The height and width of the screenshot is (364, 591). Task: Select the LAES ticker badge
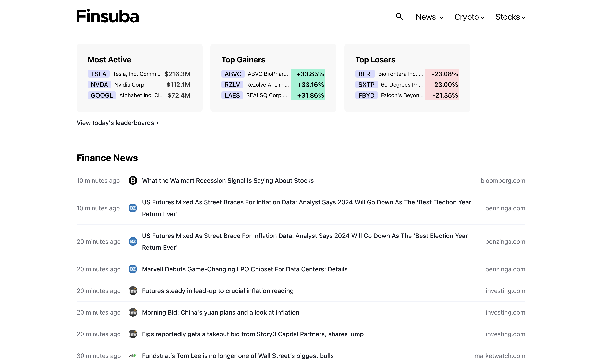tap(232, 95)
